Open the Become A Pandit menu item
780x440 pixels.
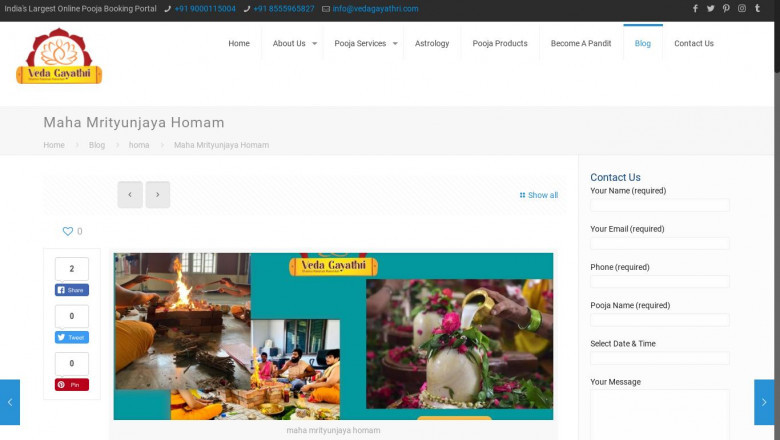tap(581, 44)
